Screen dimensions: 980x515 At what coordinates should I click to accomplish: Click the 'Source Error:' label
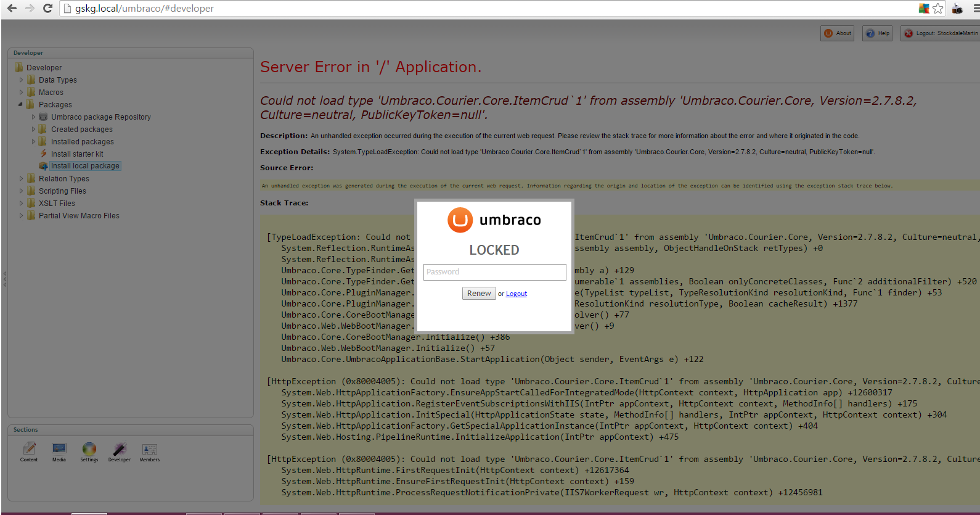pyautogui.click(x=287, y=168)
